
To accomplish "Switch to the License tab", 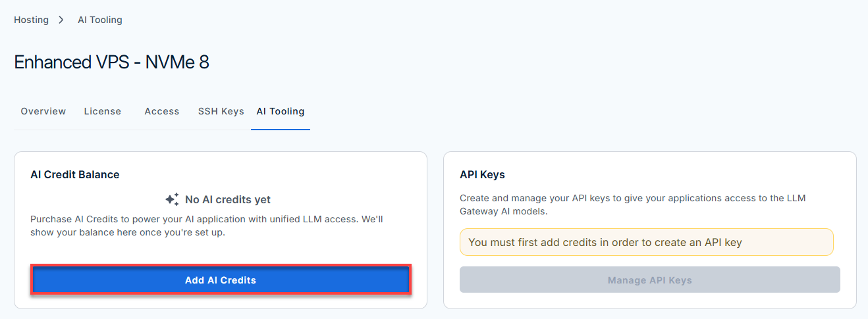I will (103, 111).
